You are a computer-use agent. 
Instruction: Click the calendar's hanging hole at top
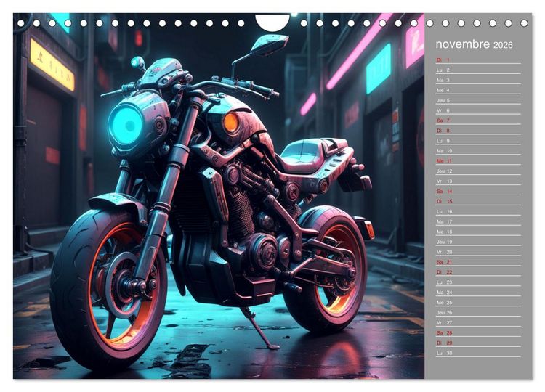click(272, 22)
